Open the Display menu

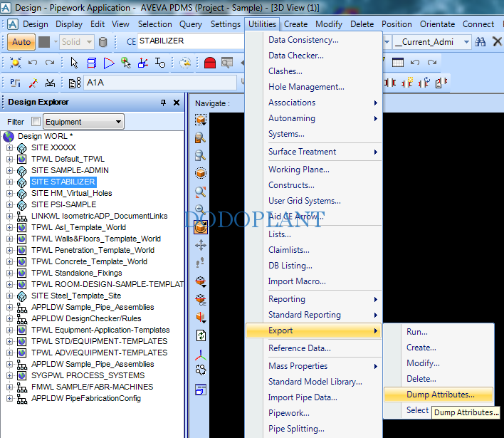(69, 24)
